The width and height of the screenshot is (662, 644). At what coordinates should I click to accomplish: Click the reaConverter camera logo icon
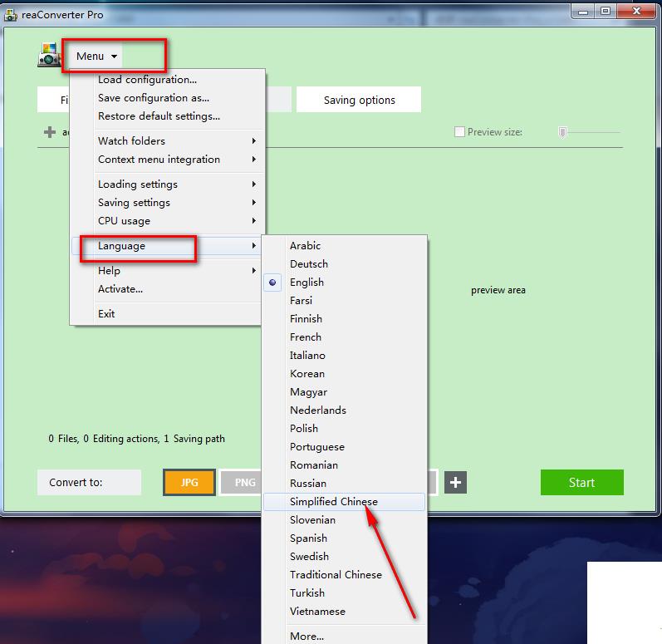49,55
